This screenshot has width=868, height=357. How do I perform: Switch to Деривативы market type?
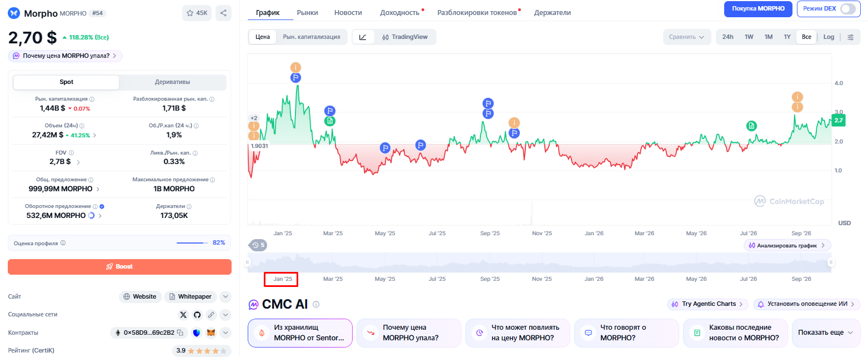pyautogui.click(x=172, y=82)
